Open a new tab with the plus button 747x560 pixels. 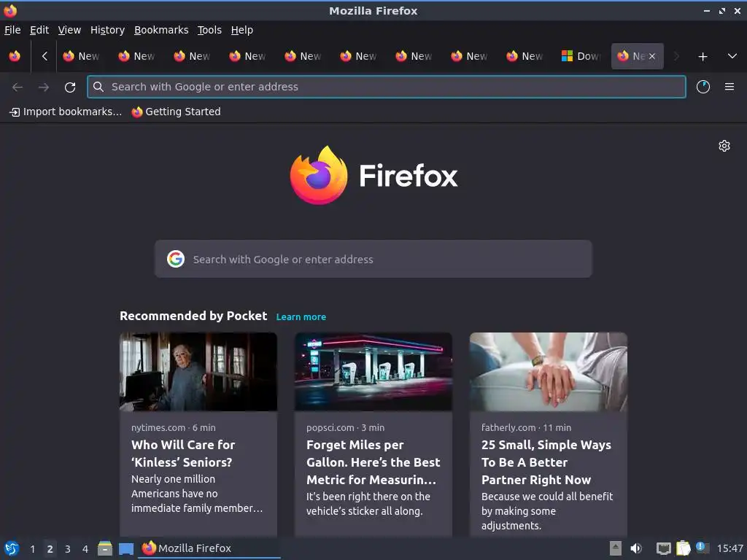(x=703, y=57)
